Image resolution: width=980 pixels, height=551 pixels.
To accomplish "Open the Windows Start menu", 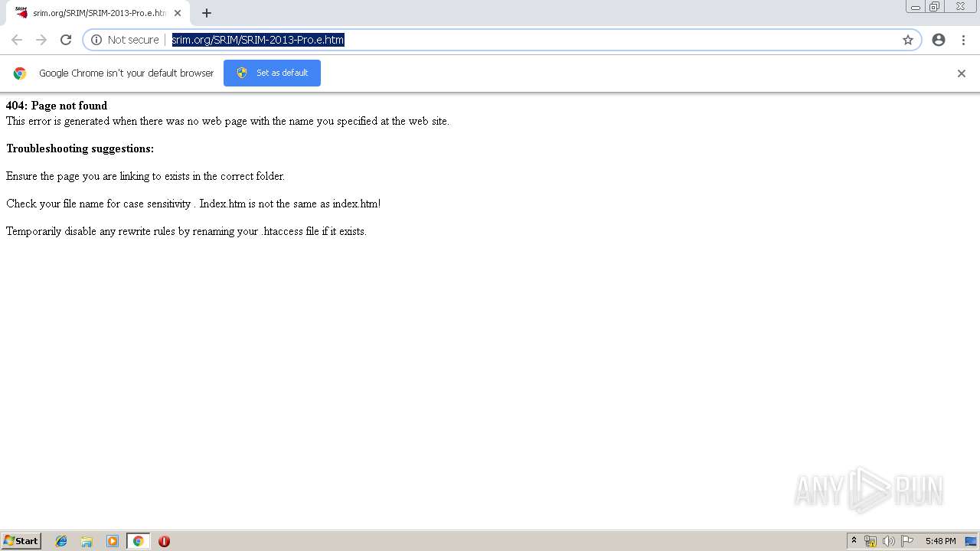I will [x=21, y=541].
